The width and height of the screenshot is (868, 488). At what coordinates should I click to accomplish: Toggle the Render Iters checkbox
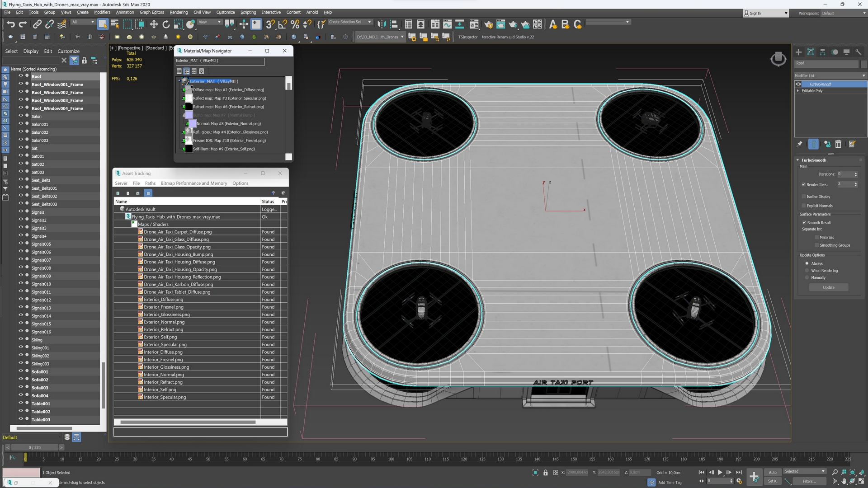click(x=803, y=184)
